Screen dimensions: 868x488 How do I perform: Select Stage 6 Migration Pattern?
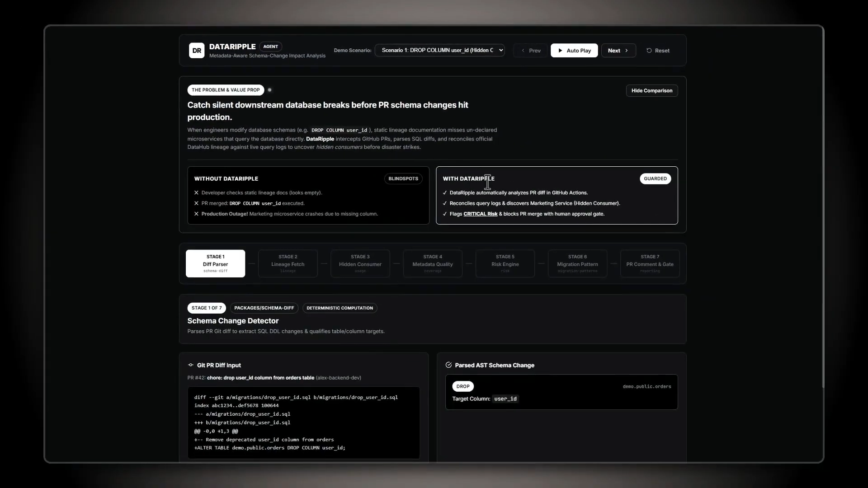pyautogui.click(x=577, y=263)
